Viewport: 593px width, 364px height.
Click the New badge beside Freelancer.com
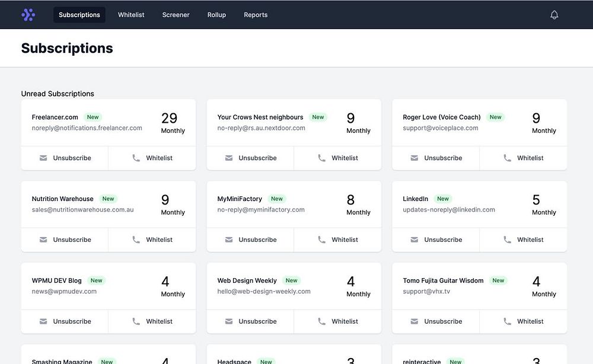[x=93, y=117]
